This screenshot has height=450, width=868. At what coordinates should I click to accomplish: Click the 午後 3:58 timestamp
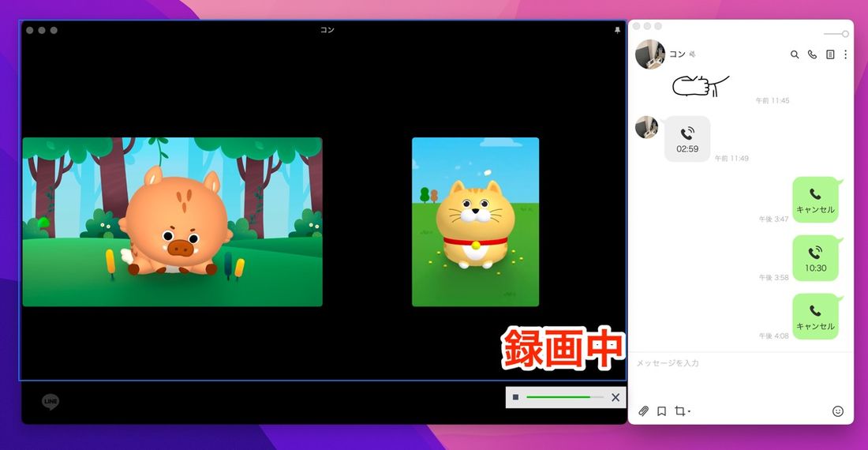pyautogui.click(x=773, y=277)
